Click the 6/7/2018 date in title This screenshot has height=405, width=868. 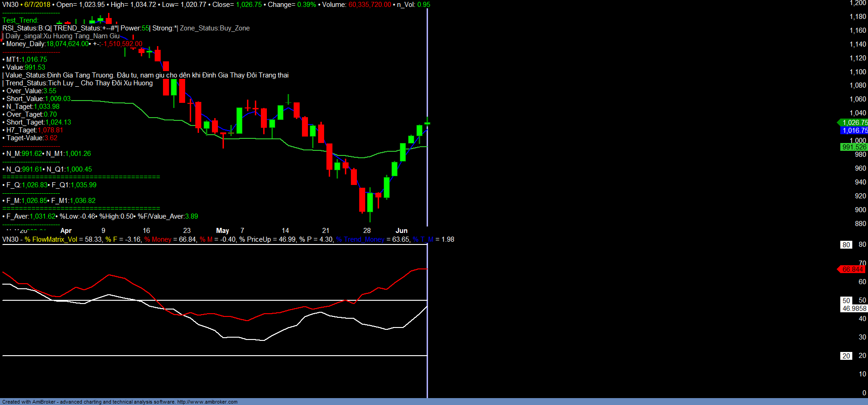click(x=37, y=5)
